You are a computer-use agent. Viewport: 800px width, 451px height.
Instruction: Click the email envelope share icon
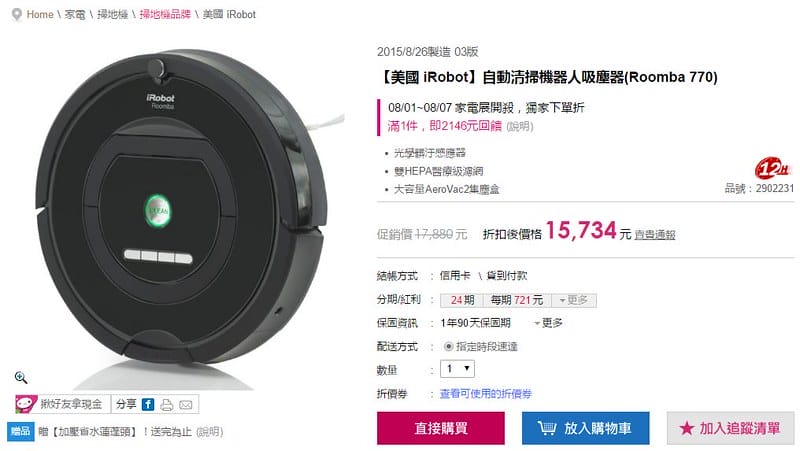tap(186, 405)
